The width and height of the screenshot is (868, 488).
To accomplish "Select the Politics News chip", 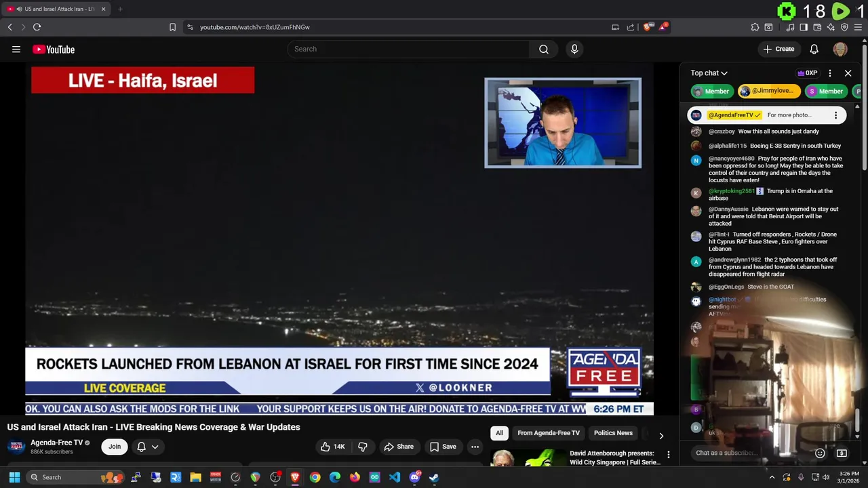I will [613, 433].
